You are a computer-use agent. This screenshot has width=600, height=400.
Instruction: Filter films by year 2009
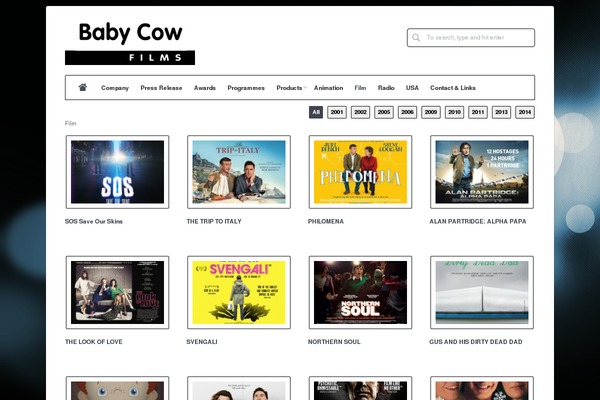pyautogui.click(x=431, y=112)
